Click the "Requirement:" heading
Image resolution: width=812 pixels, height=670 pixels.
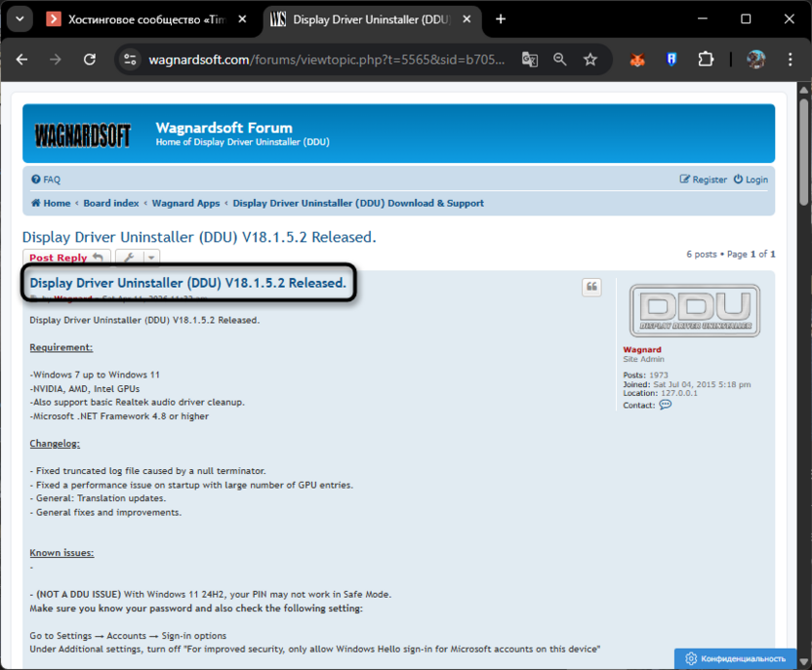coord(61,347)
